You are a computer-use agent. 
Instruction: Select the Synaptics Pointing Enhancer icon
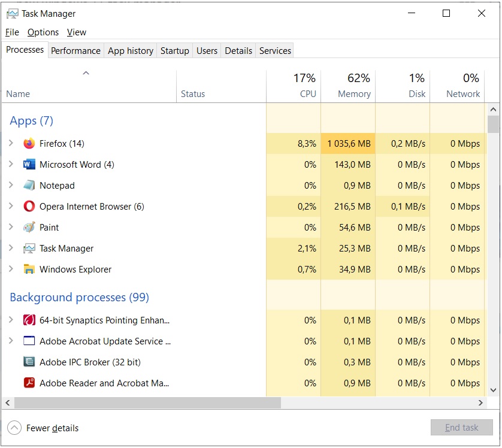click(x=29, y=320)
